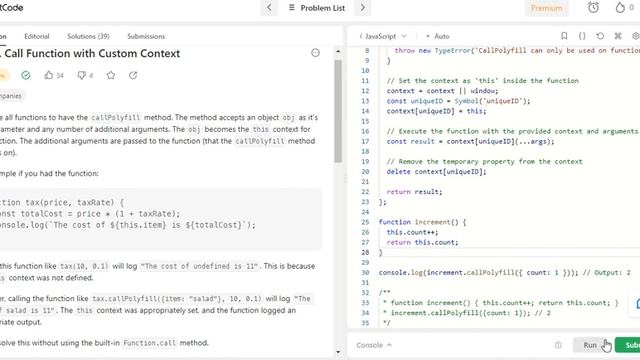The height and width of the screenshot is (360, 640).
Task: Open editor shortcuts command icon
Action: point(618,36)
